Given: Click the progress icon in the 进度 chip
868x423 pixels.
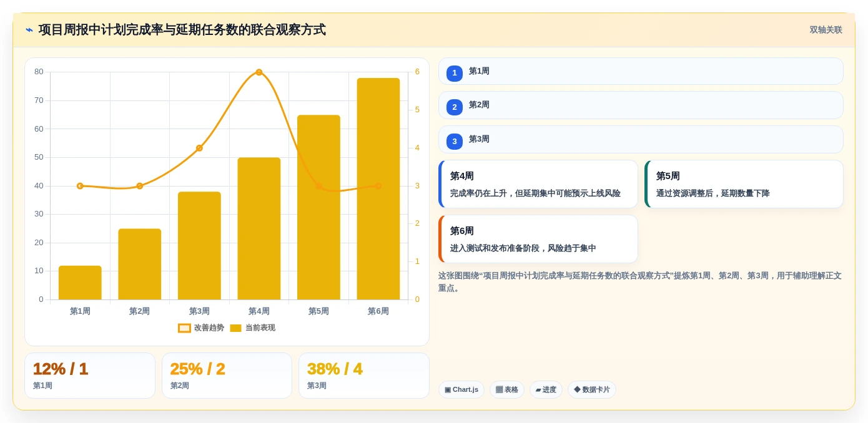Looking at the screenshot, I should click(538, 390).
